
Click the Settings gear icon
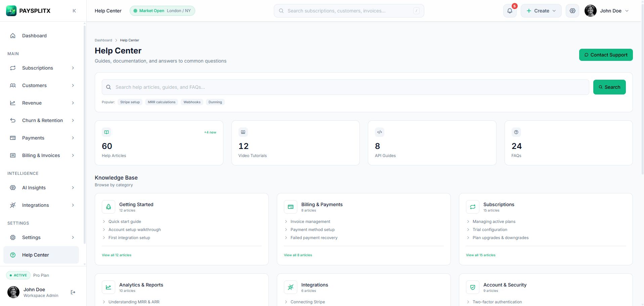(13, 237)
